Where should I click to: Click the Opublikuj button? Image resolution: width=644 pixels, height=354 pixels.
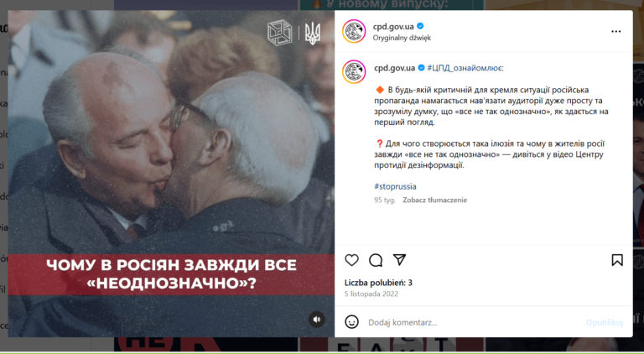[x=604, y=322]
